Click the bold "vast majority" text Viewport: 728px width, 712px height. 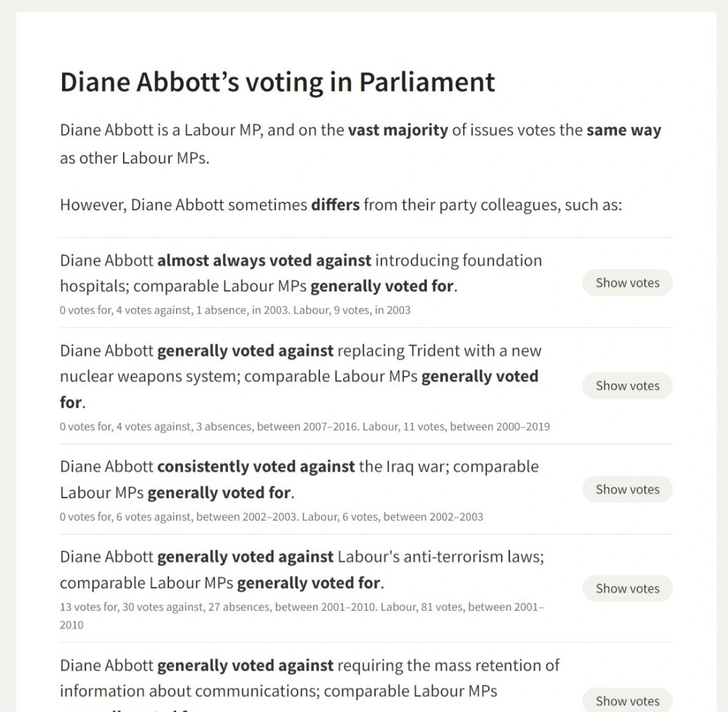[x=398, y=131]
